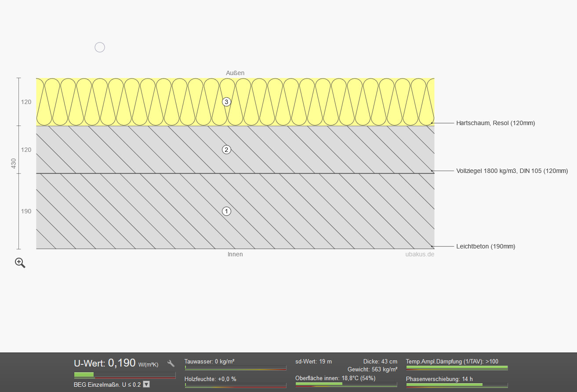Click the Holzfeuchte indicator bar

pos(235,385)
